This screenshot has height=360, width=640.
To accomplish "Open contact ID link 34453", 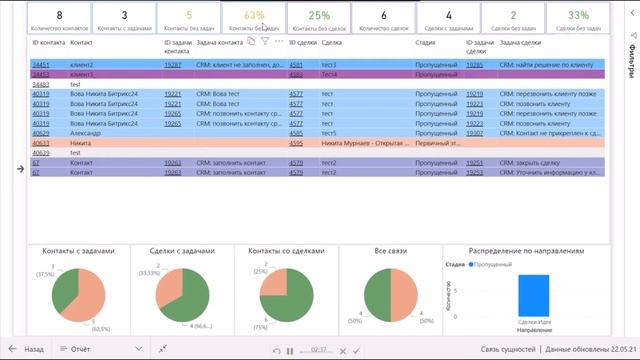I will click(41, 74).
